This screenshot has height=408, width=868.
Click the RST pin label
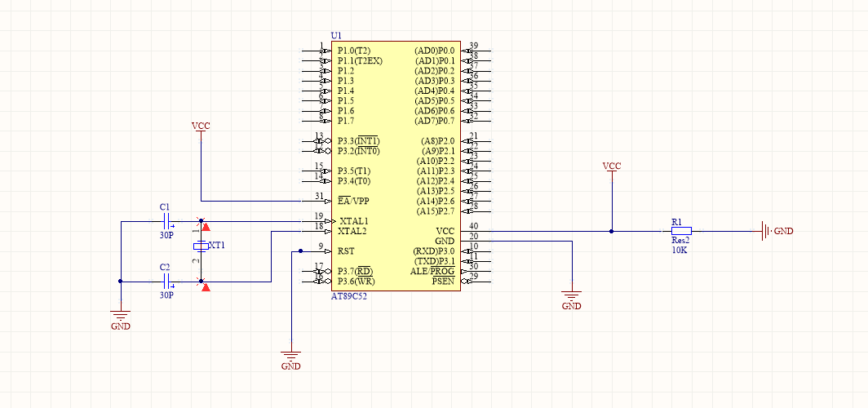tap(346, 251)
